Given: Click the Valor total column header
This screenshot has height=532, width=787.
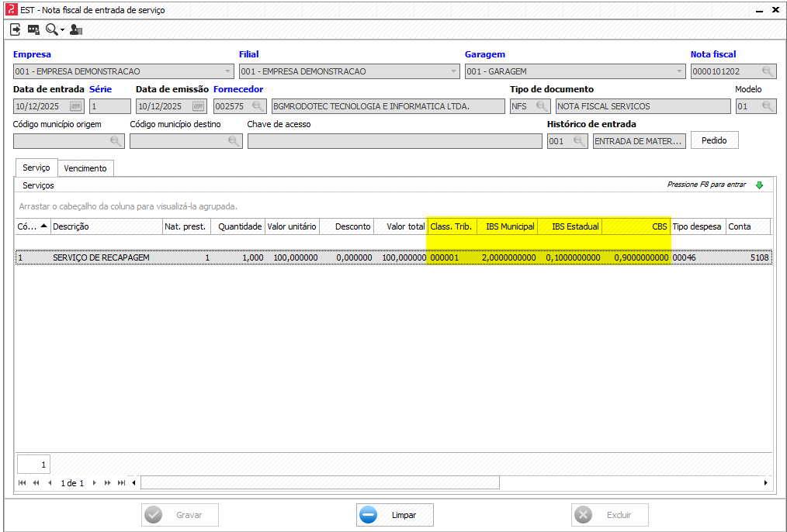Looking at the screenshot, I should (400, 226).
